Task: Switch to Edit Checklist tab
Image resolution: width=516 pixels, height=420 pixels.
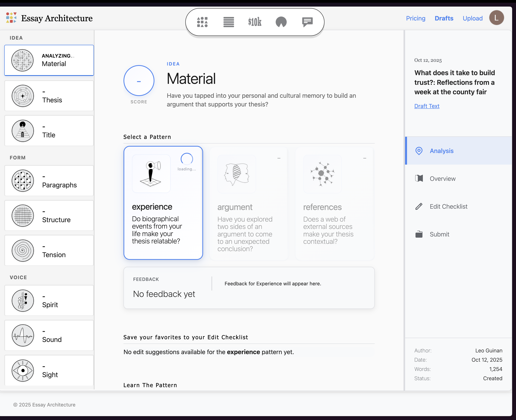Action: 448,206
